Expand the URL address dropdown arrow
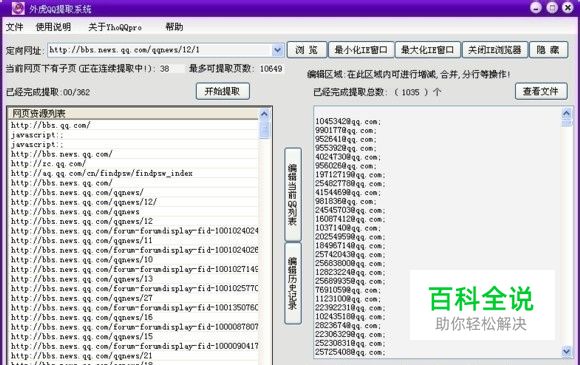Screen dimensions: 580x365 point(277,50)
